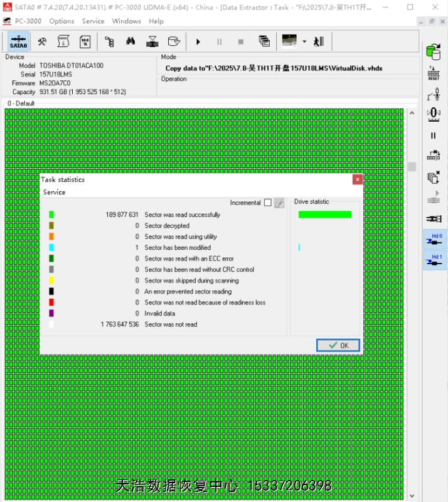Click the sector map scrollbar up arrow
This screenshot has height=502, width=448.
point(412,114)
